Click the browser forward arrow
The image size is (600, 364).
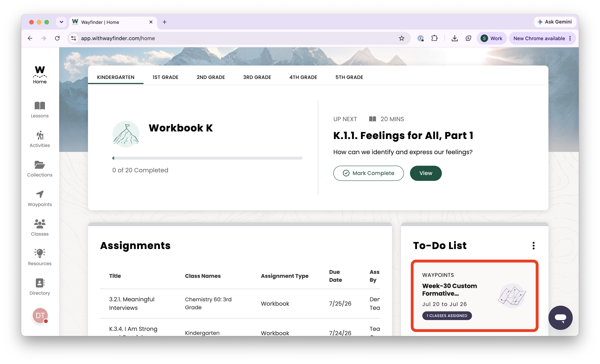[x=44, y=38]
